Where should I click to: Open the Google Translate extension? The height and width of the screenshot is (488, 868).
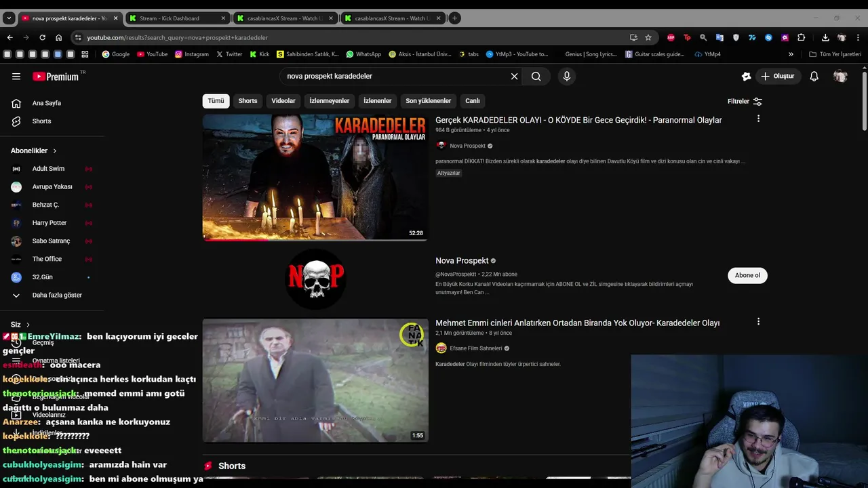click(x=719, y=37)
